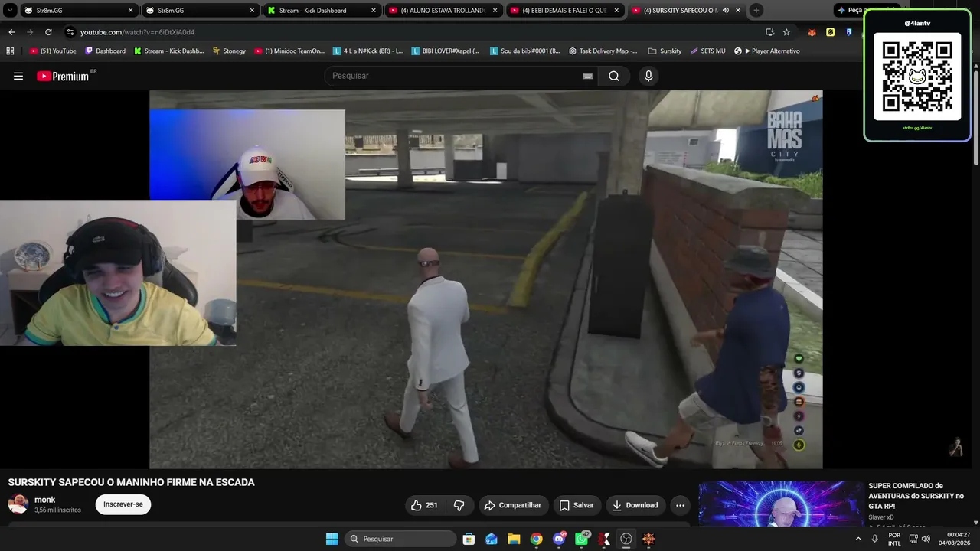Screen dimensions: 980x551
Task: View site information for youtube.com
Action: [70, 32]
